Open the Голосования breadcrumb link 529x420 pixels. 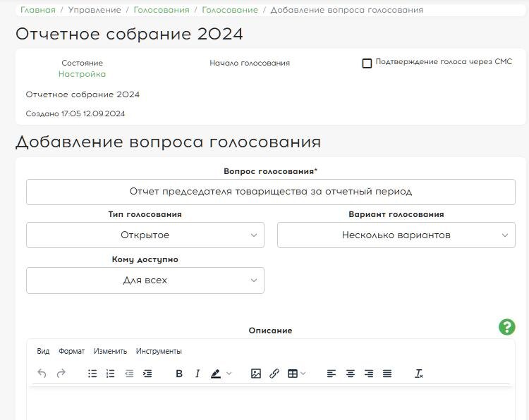pyautogui.click(x=162, y=10)
